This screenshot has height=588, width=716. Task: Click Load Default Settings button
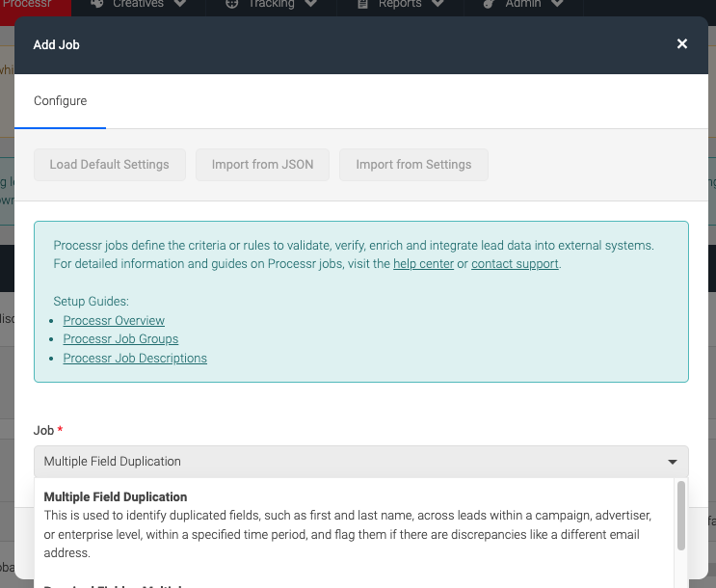110,165
